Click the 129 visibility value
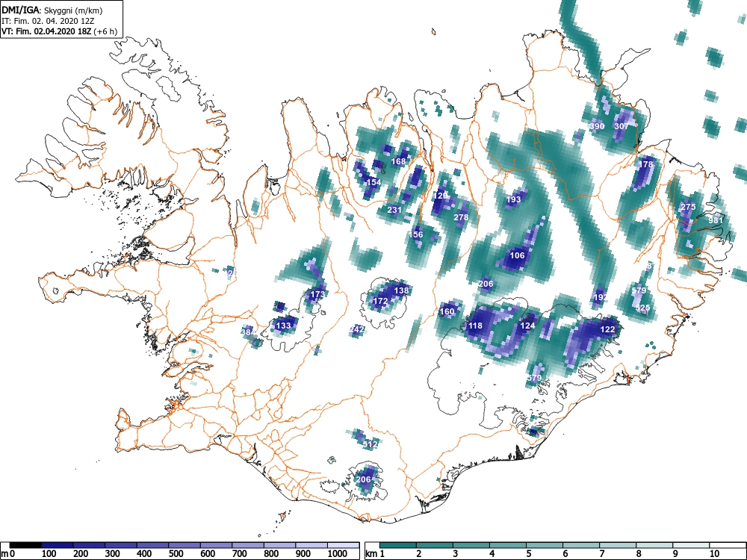Screen dimensions: 747x560 (x=441, y=195)
